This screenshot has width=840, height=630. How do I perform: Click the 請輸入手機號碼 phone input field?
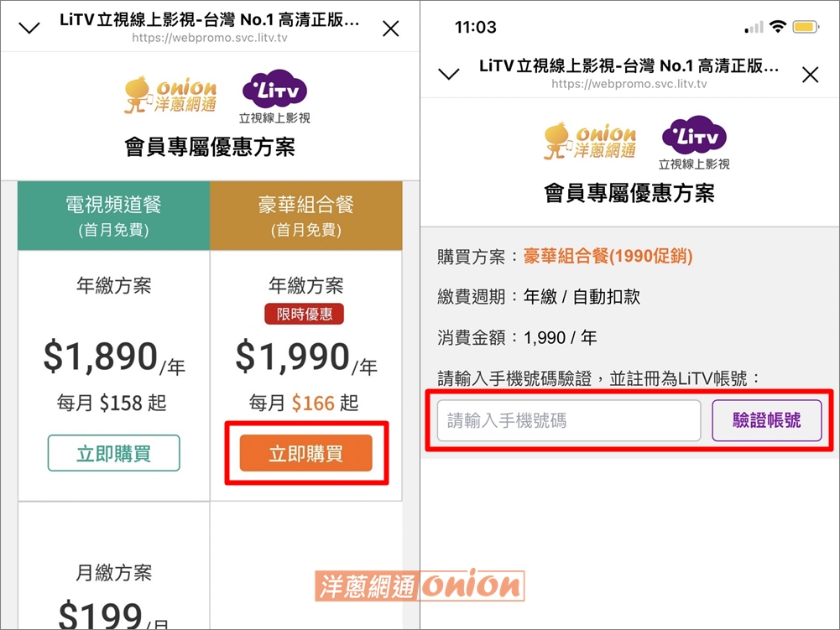click(567, 420)
